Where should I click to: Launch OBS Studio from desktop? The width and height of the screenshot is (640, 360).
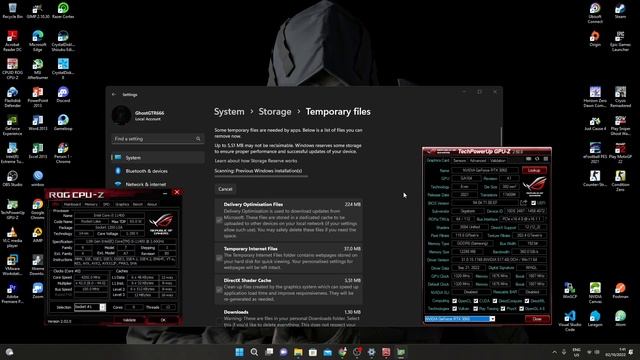(12, 179)
